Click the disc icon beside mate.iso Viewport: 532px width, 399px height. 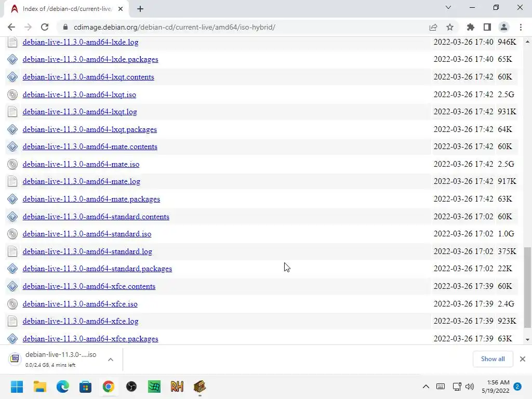pos(12,164)
